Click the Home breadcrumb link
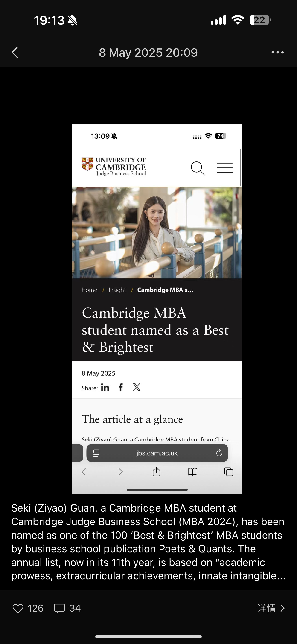The width and height of the screenshot is (297, 644). [89, 290]
